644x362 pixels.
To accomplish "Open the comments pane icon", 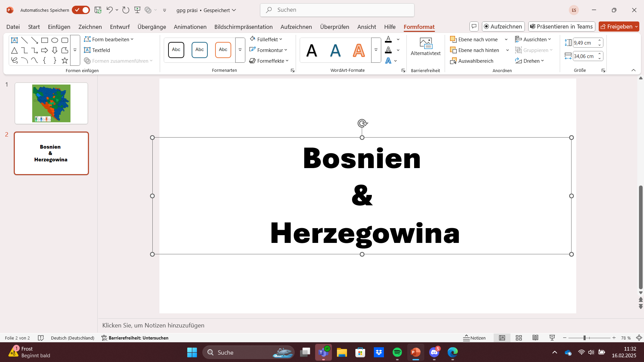I will click(x=474, y=27).
